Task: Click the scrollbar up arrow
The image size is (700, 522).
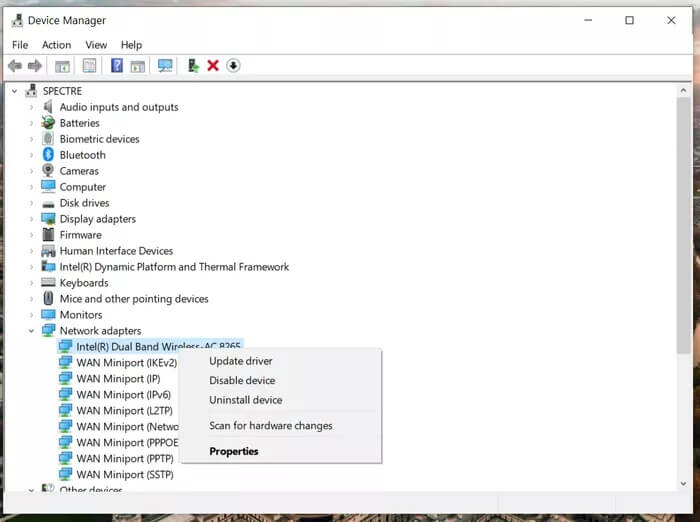Action: [x=683, y=91]
